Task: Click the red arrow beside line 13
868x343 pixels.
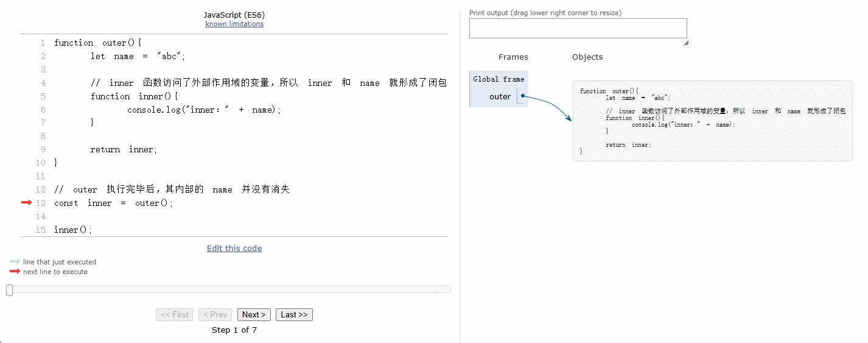Action: click(x=26, y=203)
